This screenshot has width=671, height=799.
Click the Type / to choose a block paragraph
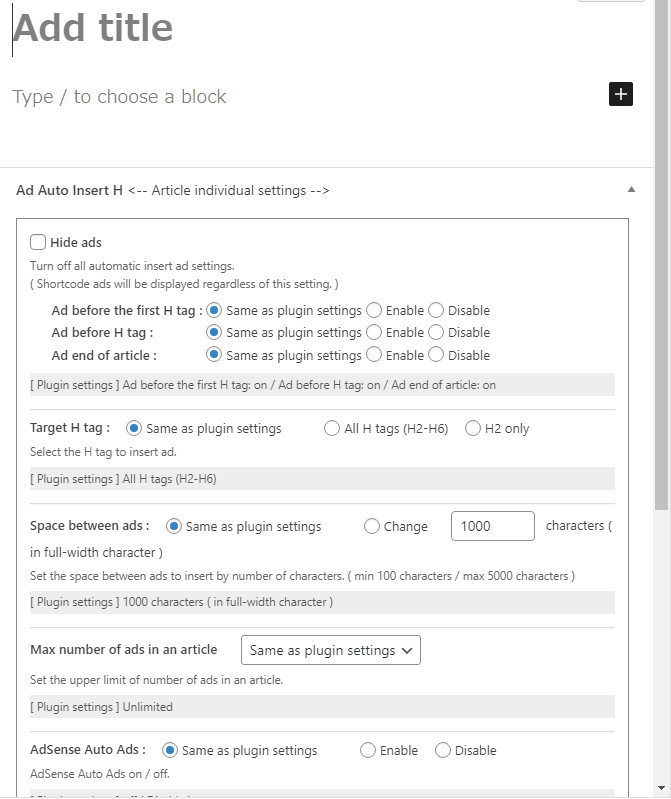(119, 96)
